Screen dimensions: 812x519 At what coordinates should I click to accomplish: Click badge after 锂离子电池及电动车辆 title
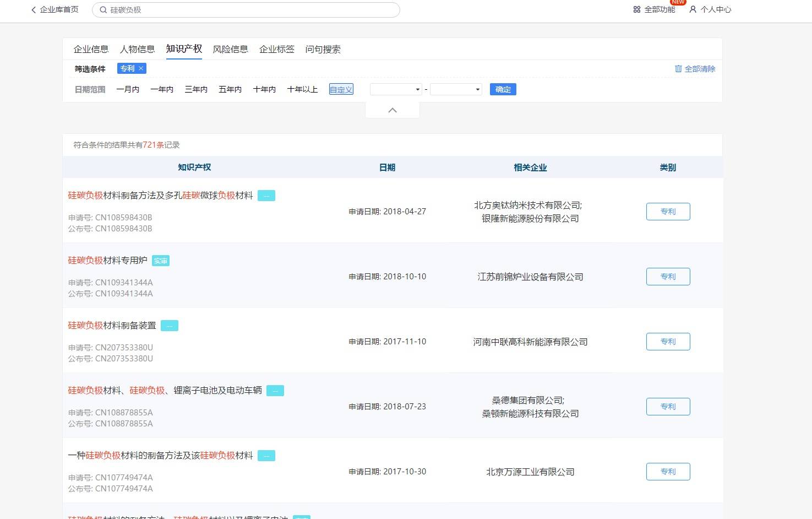coord(275,391)
